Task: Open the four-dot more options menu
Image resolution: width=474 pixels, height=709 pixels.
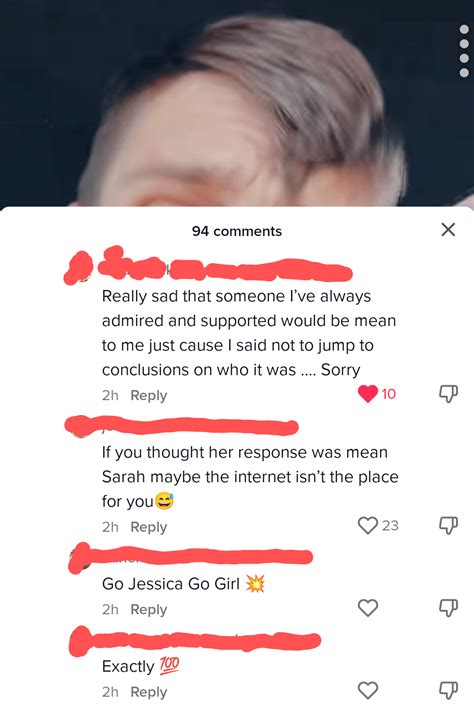Action: [x=464, y=51]
